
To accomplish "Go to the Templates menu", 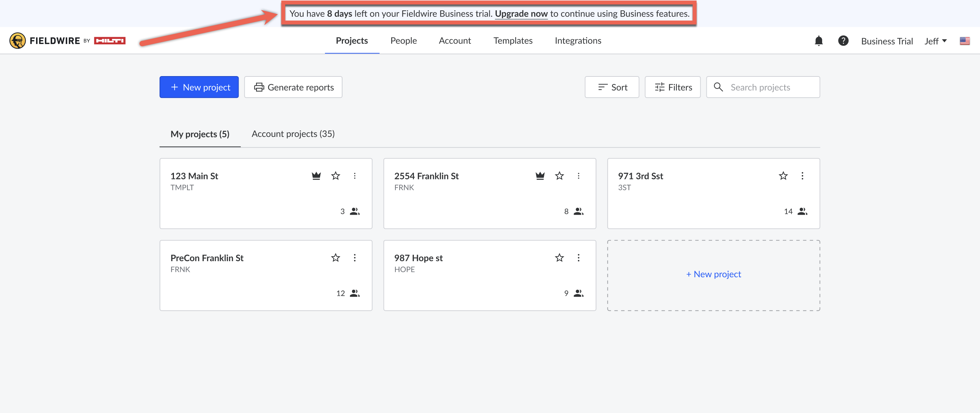I will tap(512, 41).
